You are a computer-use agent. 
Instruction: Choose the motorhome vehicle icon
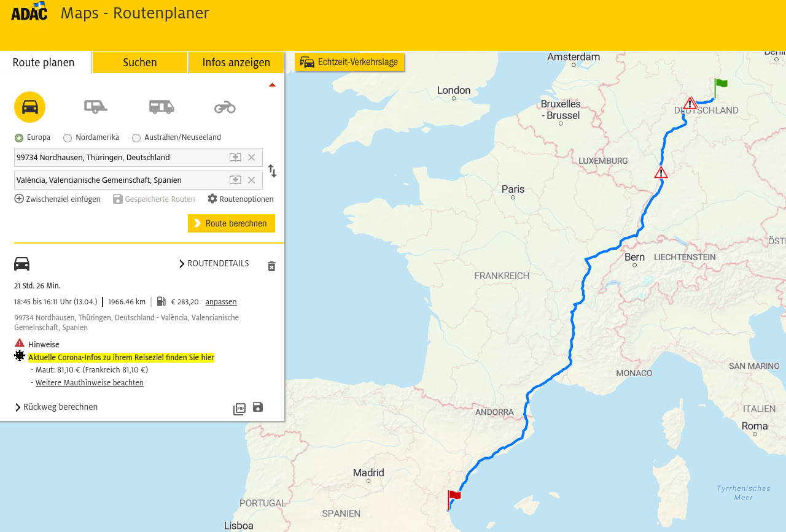[x=161, y=107]
